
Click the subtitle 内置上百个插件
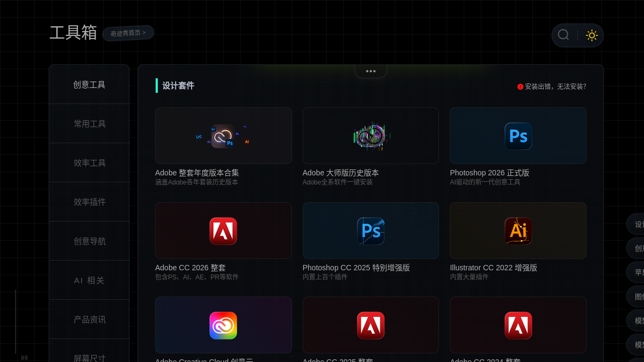coord(325,277)
